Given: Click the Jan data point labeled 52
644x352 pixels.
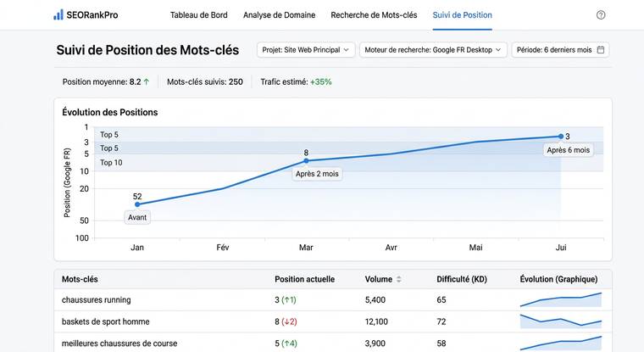Looking at the screenshot, I should tap(137, 204).
